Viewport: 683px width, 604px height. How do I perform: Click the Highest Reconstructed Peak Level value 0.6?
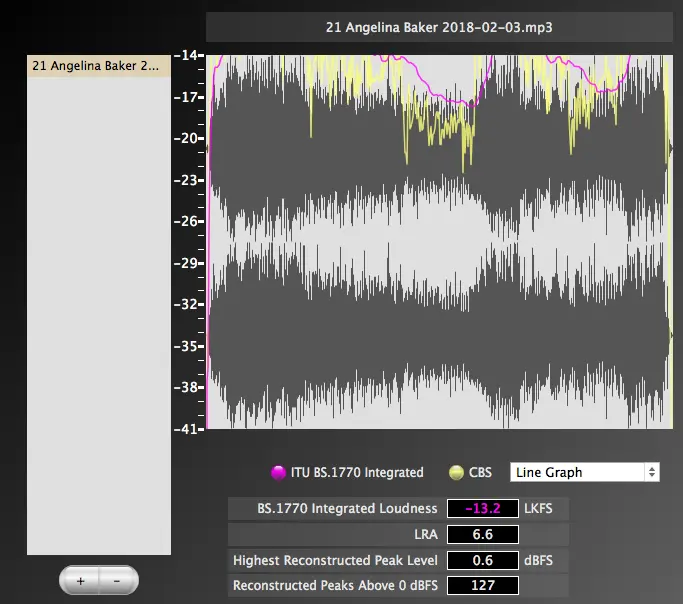coord(483,560)
